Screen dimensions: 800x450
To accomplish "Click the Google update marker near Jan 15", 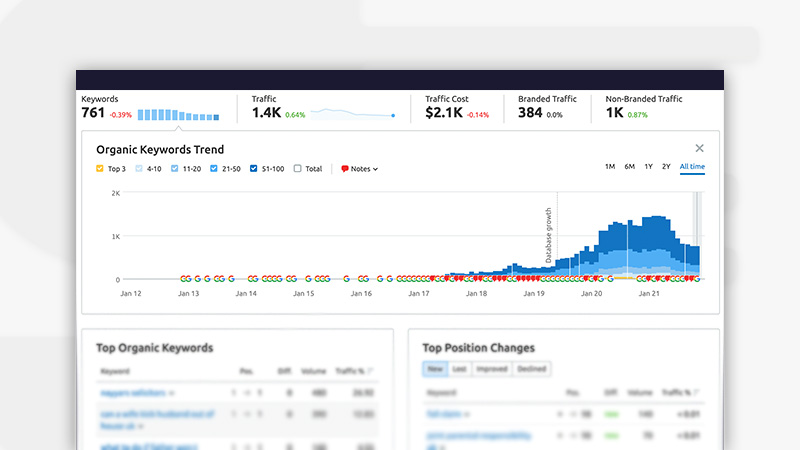I will [x=308, y=279].
